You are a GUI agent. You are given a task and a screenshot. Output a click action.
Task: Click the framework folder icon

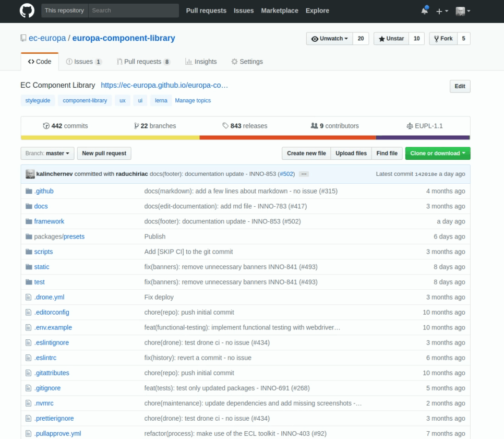click(29, 221)
